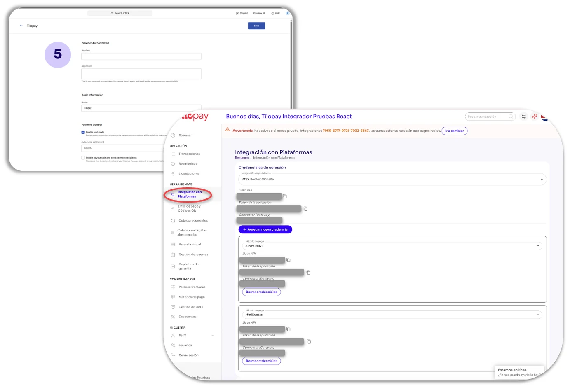Go back with the arrow beside Tilopay in VTEX
This screenshot has width=577, height=392.
point(21,26)
